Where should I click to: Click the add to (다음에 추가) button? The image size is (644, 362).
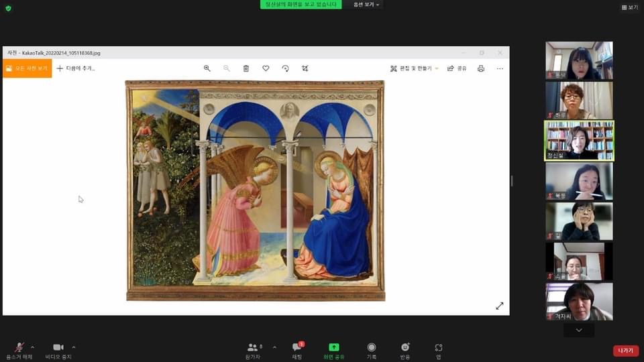click(76, 68)
